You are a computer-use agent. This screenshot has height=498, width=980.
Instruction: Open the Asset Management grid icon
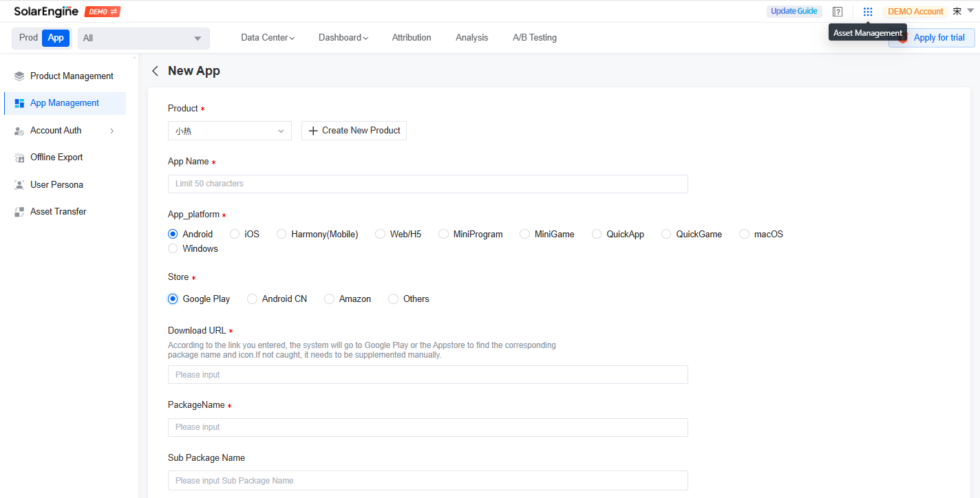tap(868, 11)
